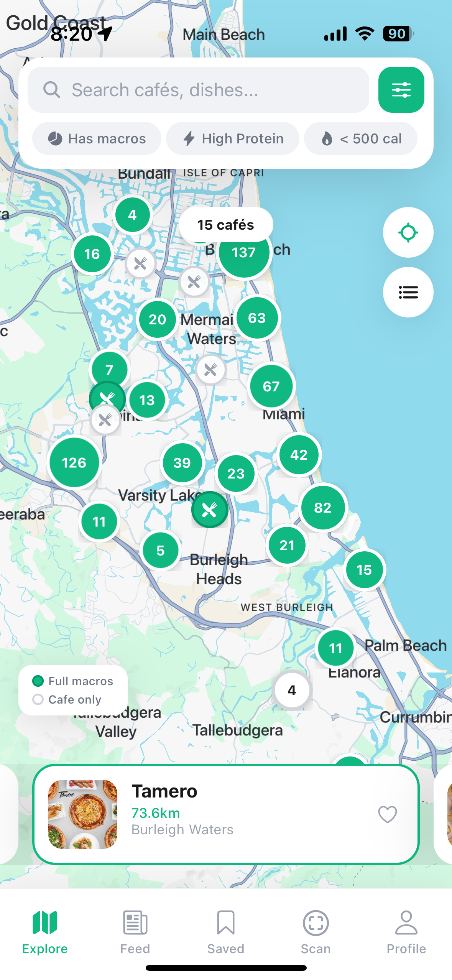
Task: Tap the Wi-Fi status icon
Action: [365, 34]
